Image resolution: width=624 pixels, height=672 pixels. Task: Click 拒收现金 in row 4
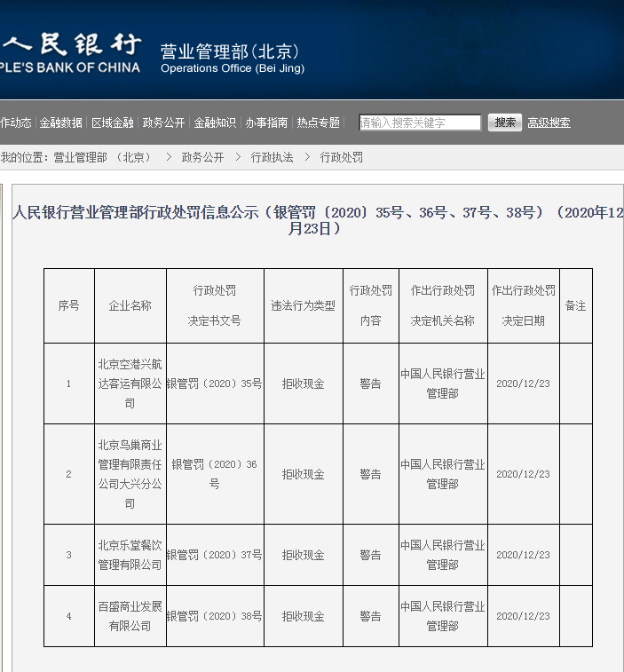(303, 616)
